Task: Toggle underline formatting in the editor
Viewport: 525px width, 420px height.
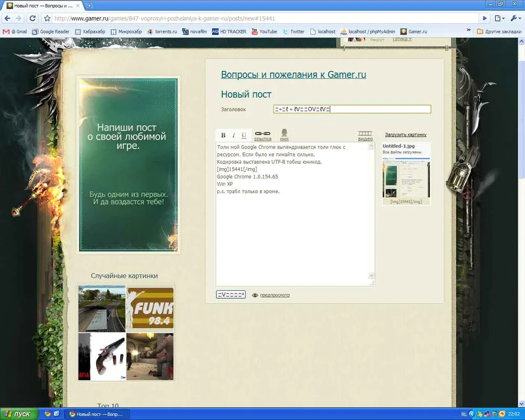Action: pyautogui.click(x=244, y=135)
